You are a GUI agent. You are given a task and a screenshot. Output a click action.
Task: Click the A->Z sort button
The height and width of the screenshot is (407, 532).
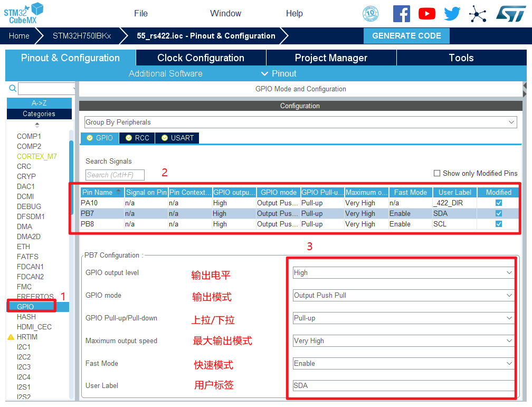point(39,103)
